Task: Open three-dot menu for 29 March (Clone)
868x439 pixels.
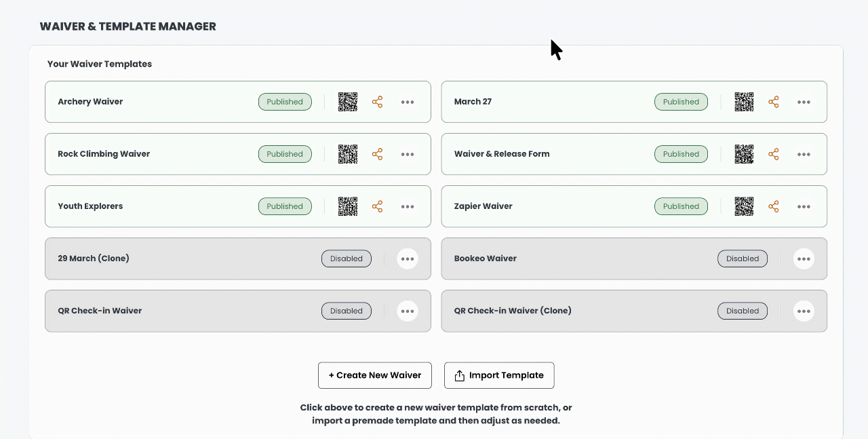Action: pyautogui.click(x=408, y=259)
